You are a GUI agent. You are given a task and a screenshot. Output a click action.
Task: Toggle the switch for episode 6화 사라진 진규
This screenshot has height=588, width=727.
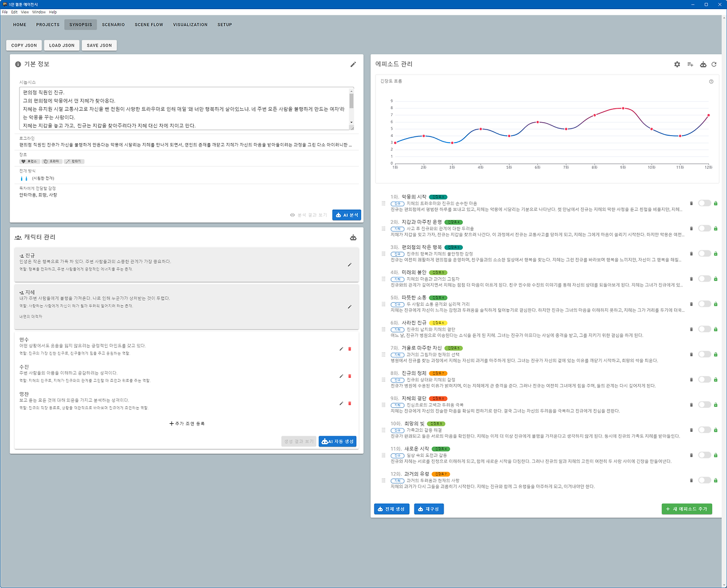(x=704, y=329)
